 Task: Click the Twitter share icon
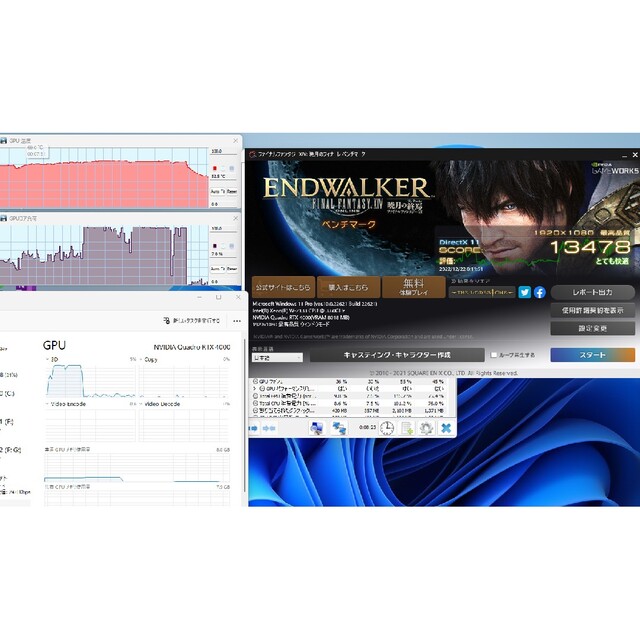click(524, 292)
